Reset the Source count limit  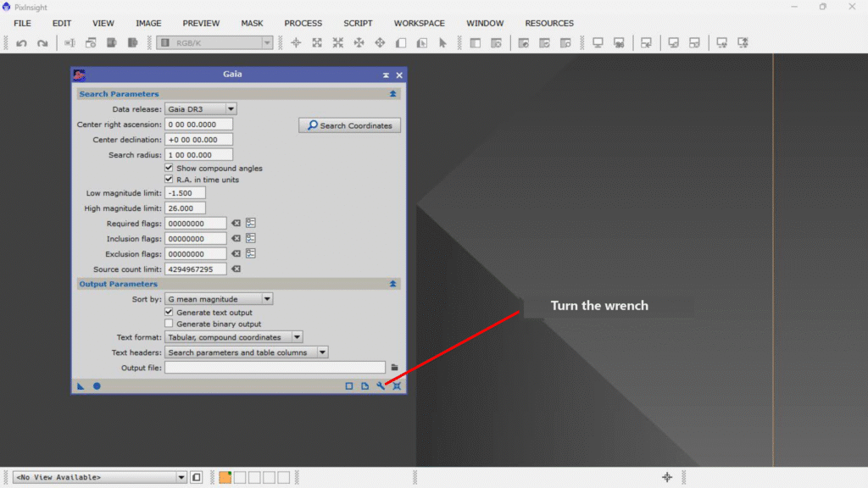[236, 269]
